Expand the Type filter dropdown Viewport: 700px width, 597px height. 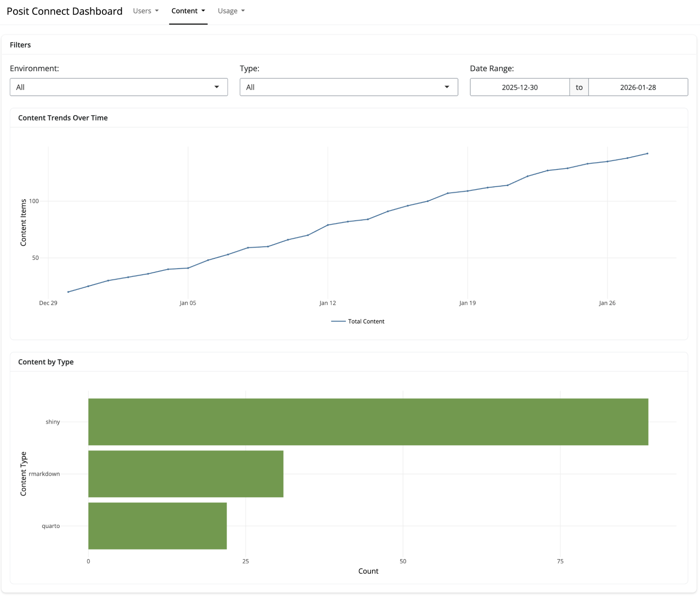pos(348,87)
